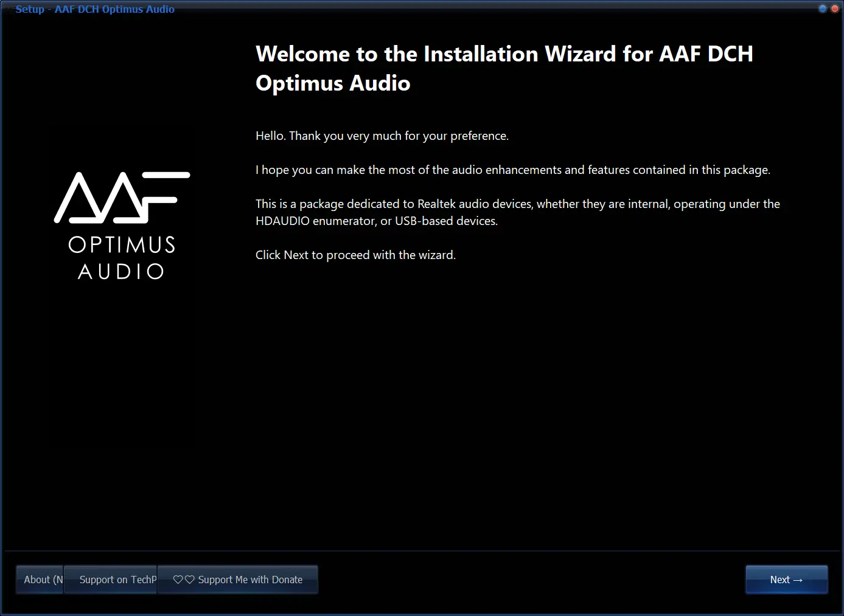Click 'Hello. Thank you very much' text
Viewport: 844px width, 616px height.
pos(382,136)
